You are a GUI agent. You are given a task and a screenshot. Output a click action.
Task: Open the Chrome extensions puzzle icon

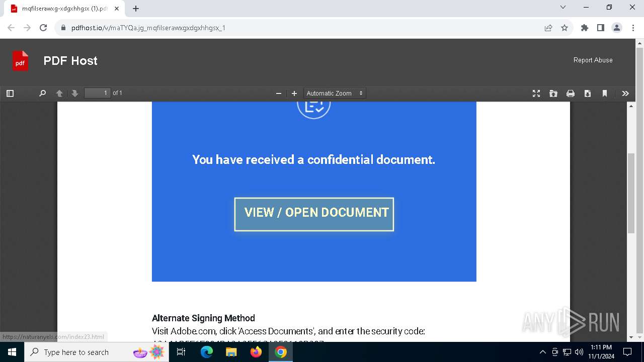tap(585, 28)
